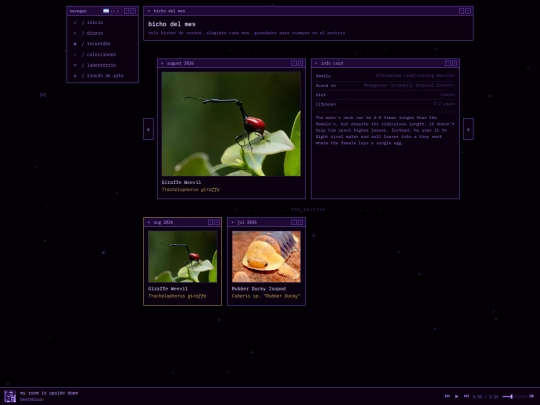The height and width of the screenshot is (405, 540).
Task: Click the speaker icon right of volume slider
Action: pos(531,396)
